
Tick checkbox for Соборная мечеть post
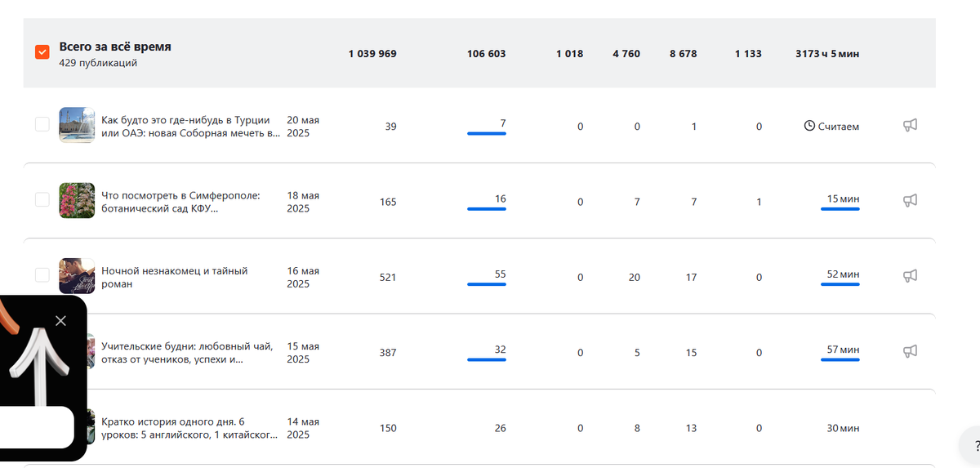coord(42,124)
